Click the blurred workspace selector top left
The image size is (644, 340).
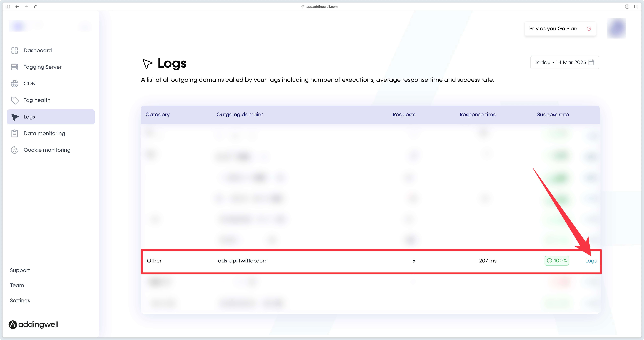click(50, 26)
